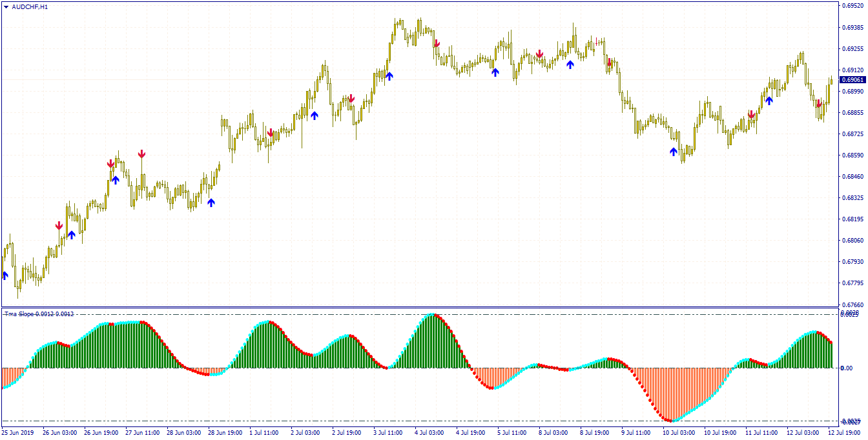This screenshot has height=440, width=868.
Task: Click the 8 Jul 19:00 time label
Action: (x=594, y=433)
